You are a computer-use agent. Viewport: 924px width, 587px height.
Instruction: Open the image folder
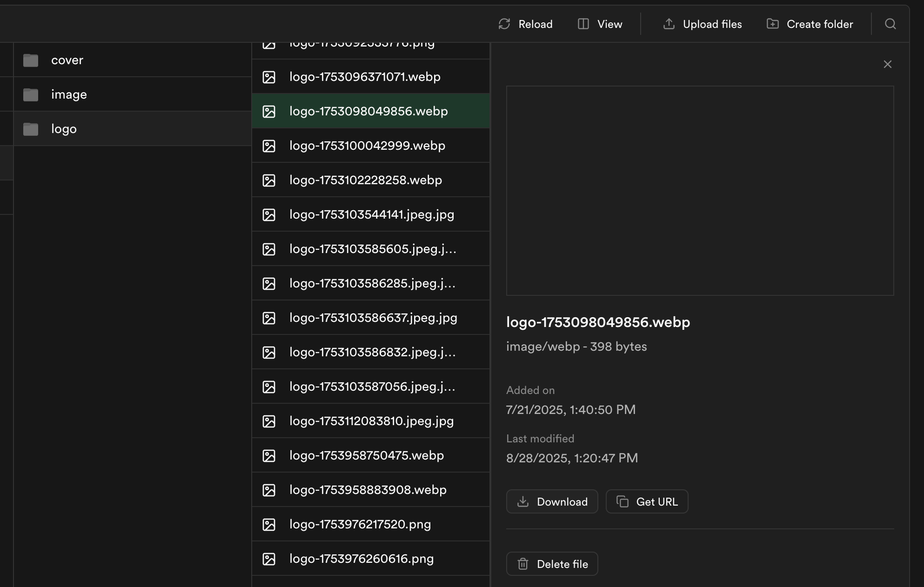click(69, 94)
